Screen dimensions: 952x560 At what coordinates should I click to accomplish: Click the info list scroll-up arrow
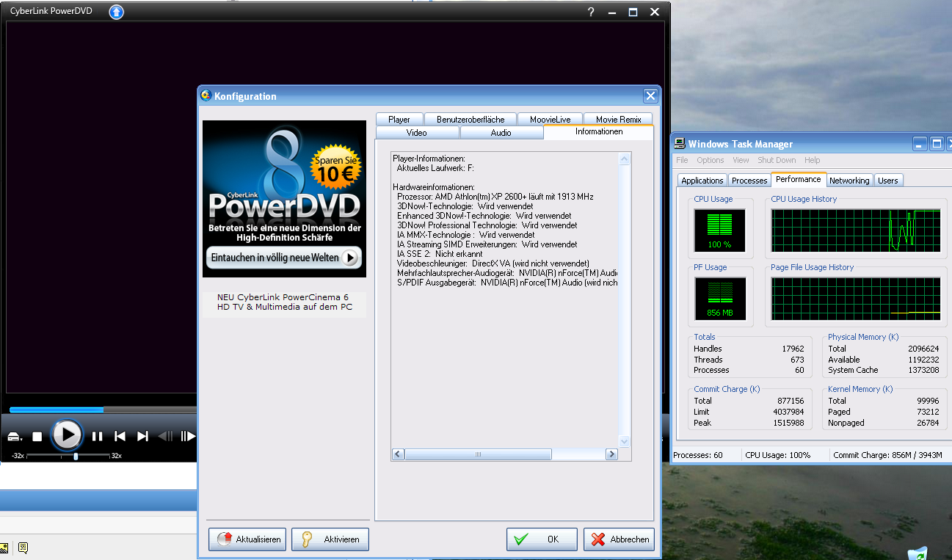click(625, 159)
